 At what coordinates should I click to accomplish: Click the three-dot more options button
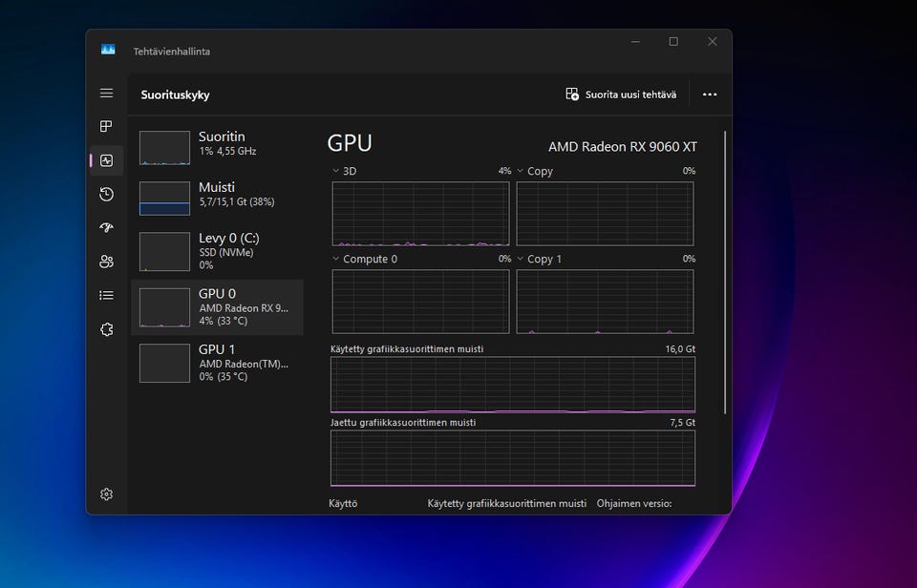(710, 94)
